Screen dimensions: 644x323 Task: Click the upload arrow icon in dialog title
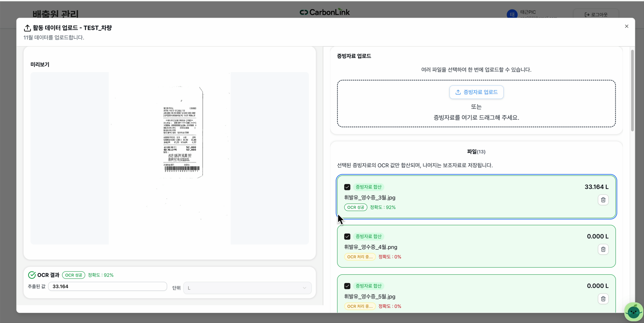tap(27, 28)
